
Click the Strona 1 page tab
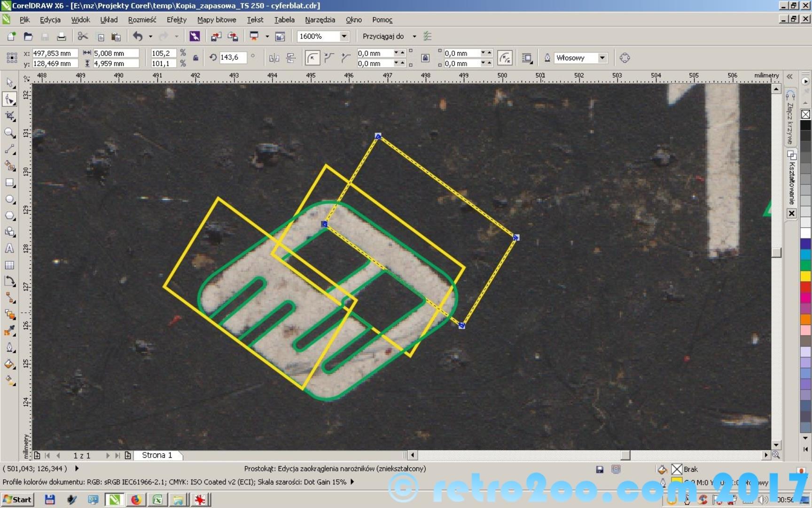[x=157, y=455]
